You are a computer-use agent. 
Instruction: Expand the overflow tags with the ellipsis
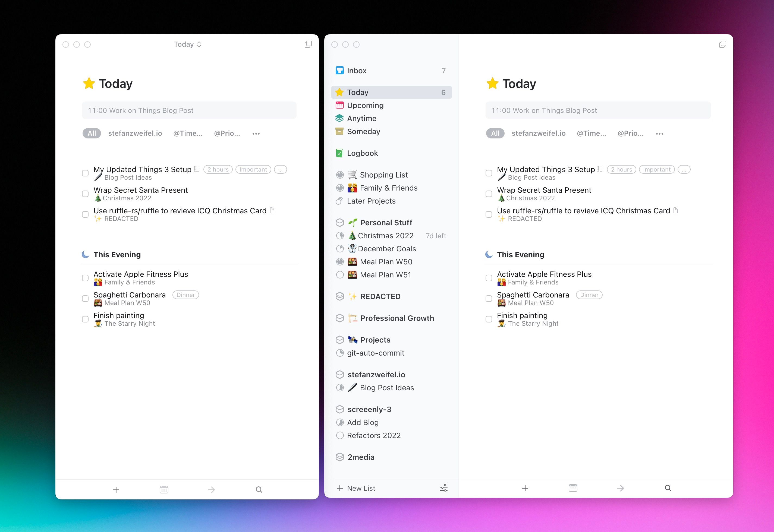(x=256, y=133)
